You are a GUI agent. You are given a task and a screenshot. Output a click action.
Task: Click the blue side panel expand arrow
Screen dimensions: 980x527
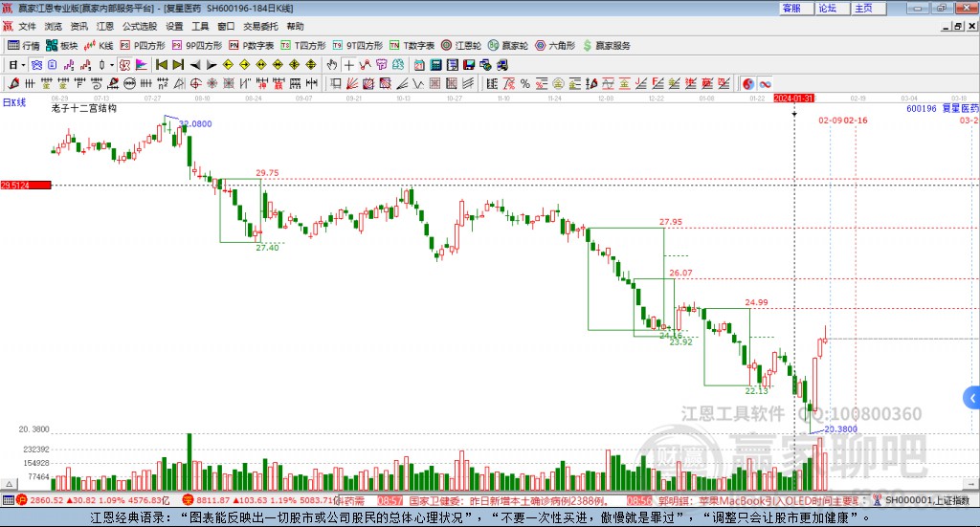coord(972,398)
